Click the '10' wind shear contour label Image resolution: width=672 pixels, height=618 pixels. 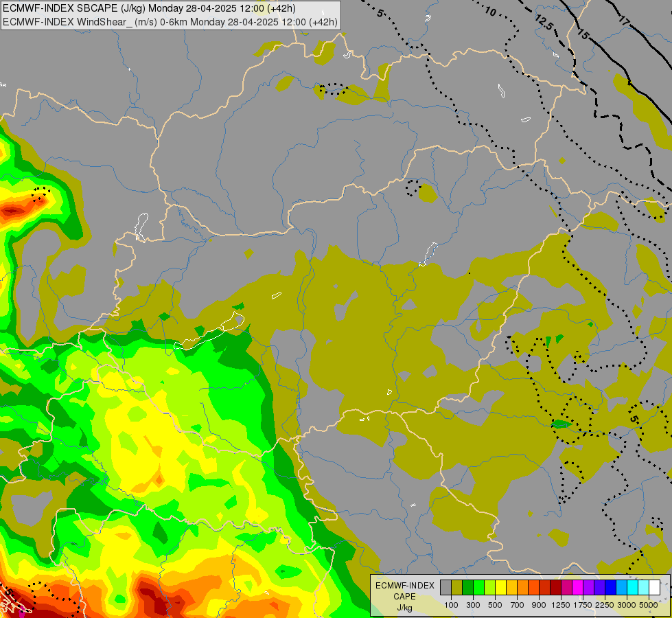coord(491,12)
